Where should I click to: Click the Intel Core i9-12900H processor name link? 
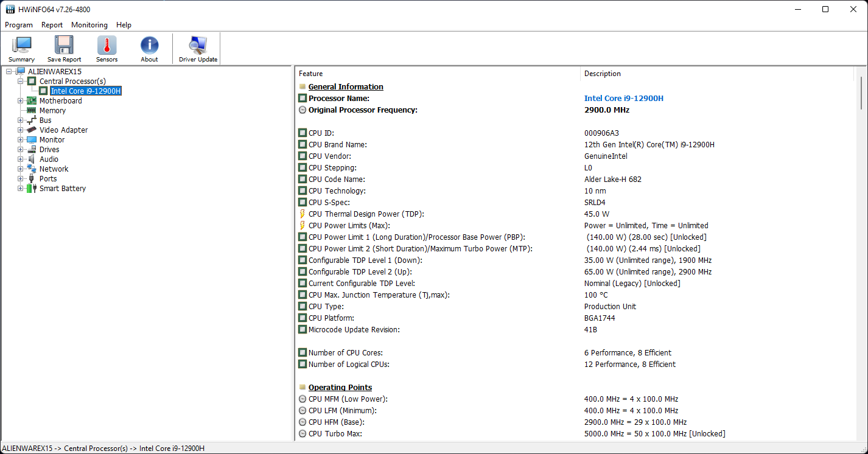click(x=623, y=99)
